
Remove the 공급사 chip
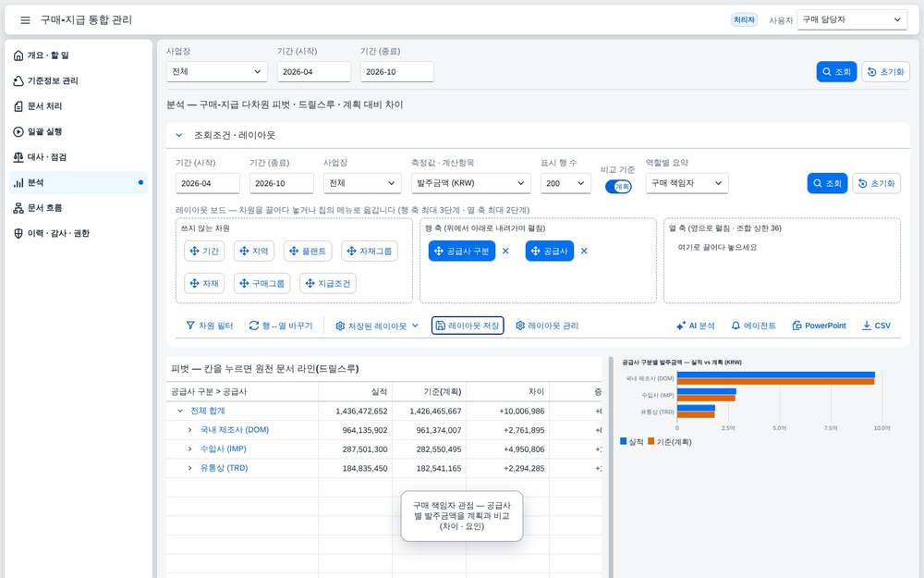tap(584, 251)
